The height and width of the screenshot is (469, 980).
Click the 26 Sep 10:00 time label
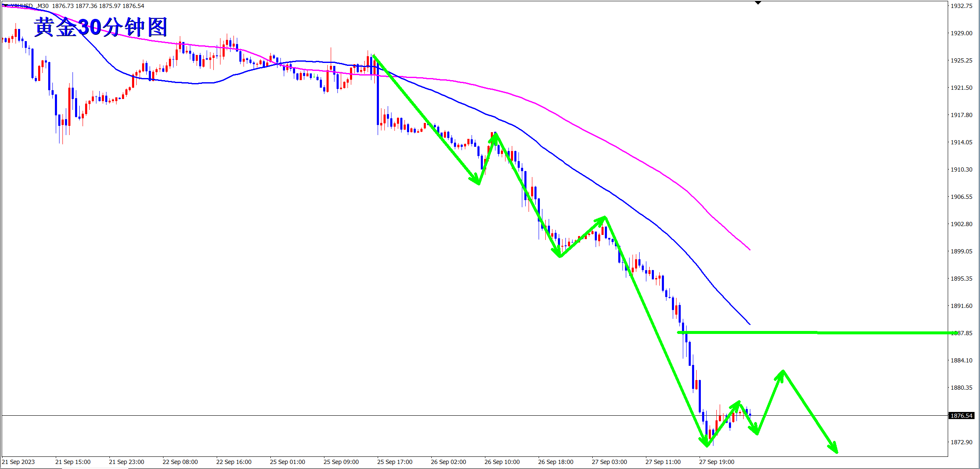pyautogui.click(x=502, y=462)
